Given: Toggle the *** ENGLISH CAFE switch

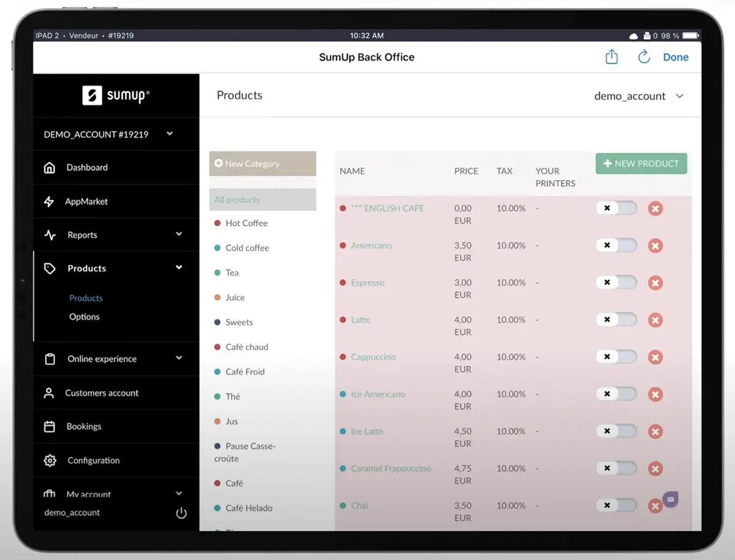Looking at the screenshot, I should [616, 208].
